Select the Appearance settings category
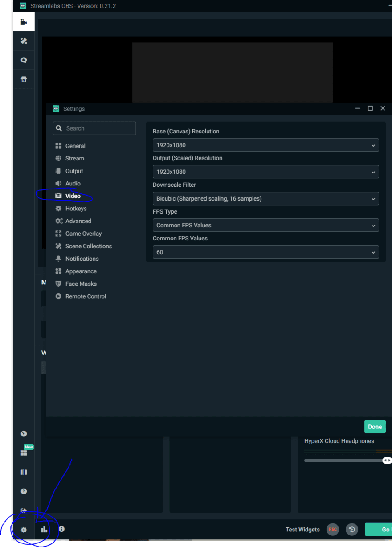Viewport: 392px width, 547px height. point(81,271)
